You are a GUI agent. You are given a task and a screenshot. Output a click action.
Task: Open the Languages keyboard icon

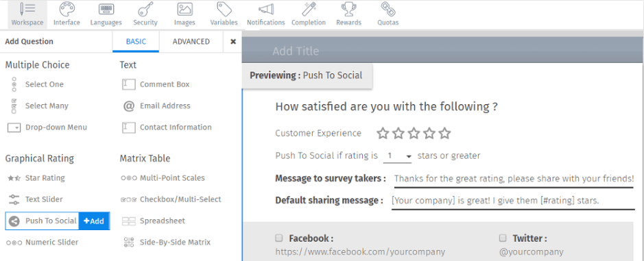(x=106, y=9)
